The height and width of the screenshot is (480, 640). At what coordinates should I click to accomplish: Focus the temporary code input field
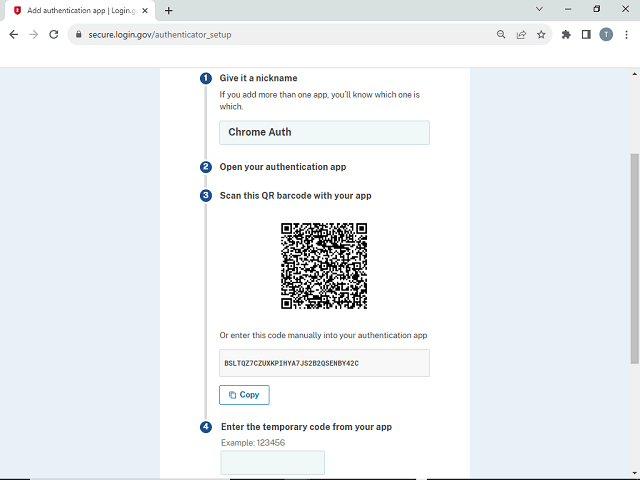click(273, 463)
